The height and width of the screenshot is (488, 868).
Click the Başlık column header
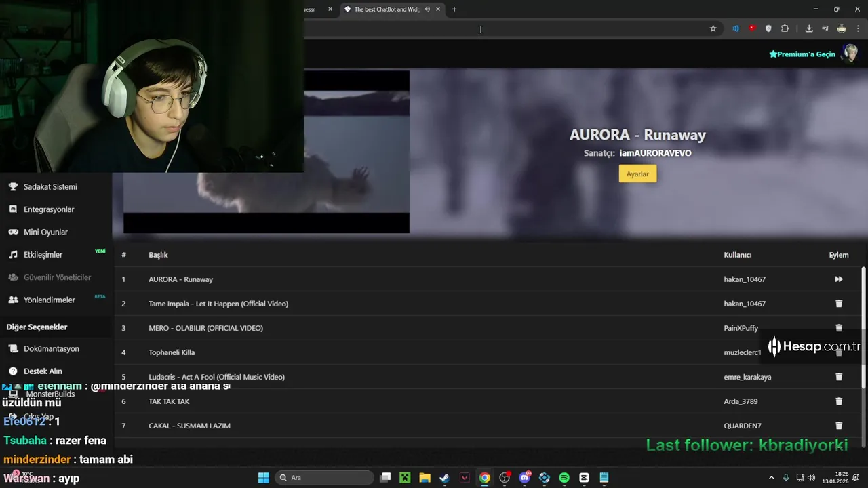(158, 255)
